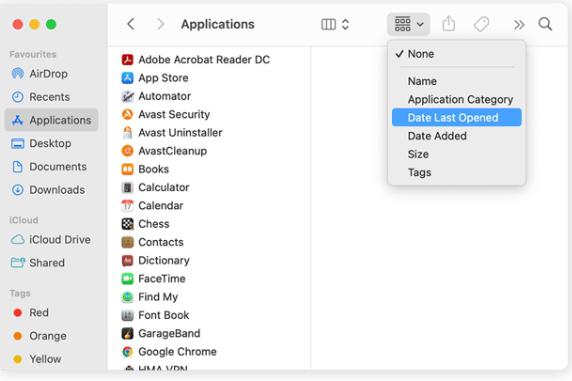
Task: Select the "Font Book" name text
Action: [x=163, y=315]
